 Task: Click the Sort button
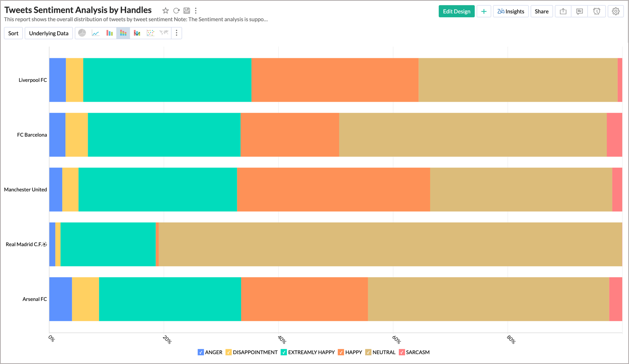(x=13, y=33)
